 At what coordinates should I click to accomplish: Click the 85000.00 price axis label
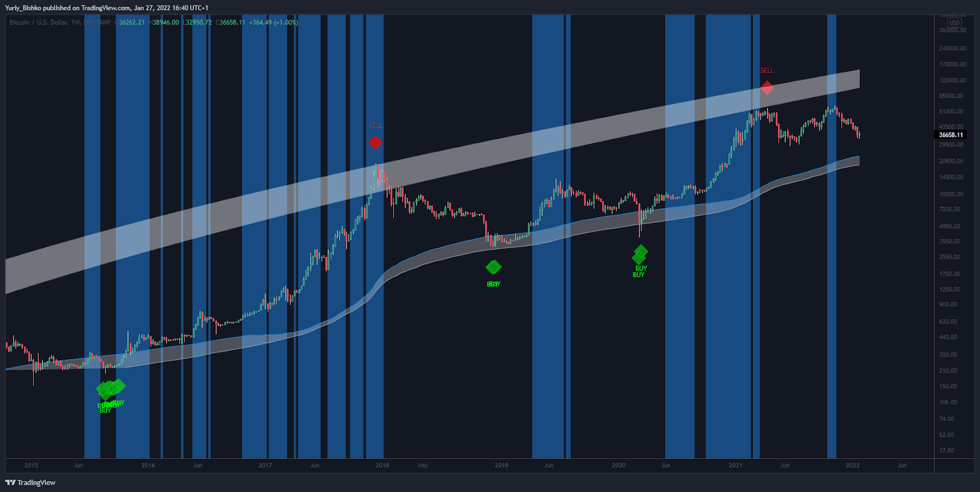(x=951, y=96)
